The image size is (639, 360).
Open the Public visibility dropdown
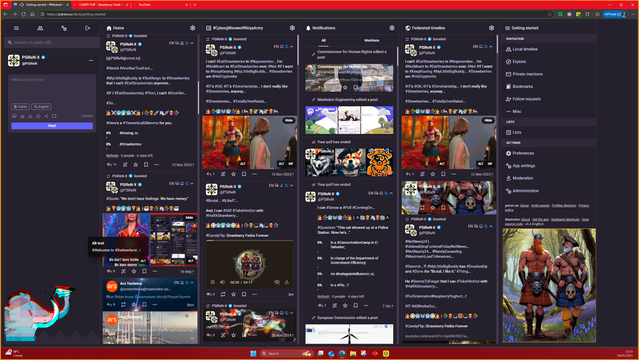[20, 106]
